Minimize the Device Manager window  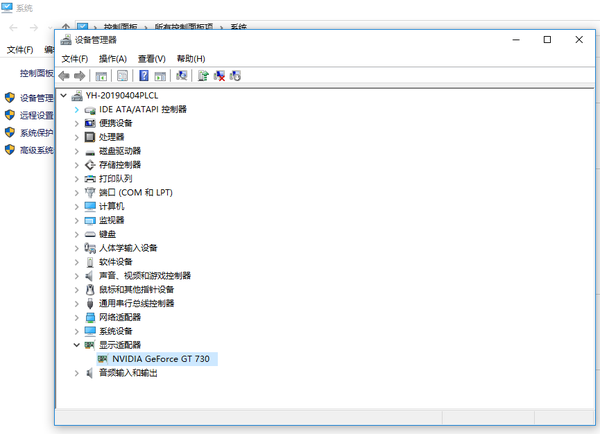tap(516, 40)
